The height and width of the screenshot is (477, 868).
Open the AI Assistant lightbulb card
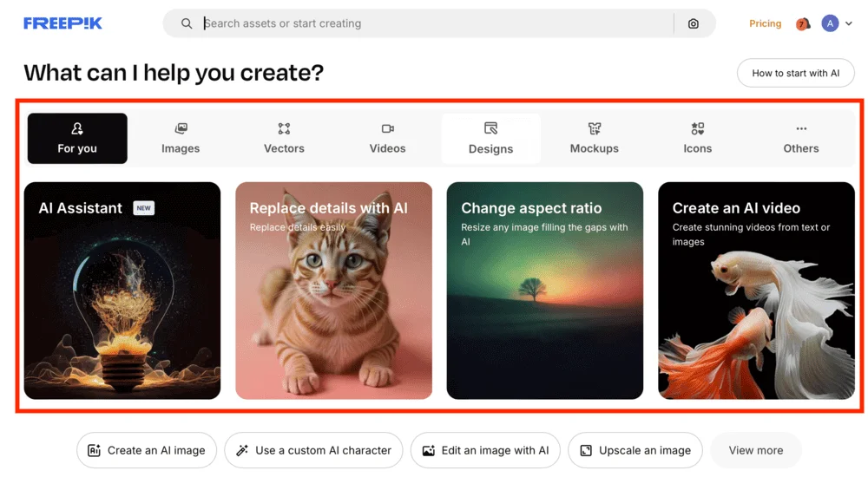[x=122, y=291]
